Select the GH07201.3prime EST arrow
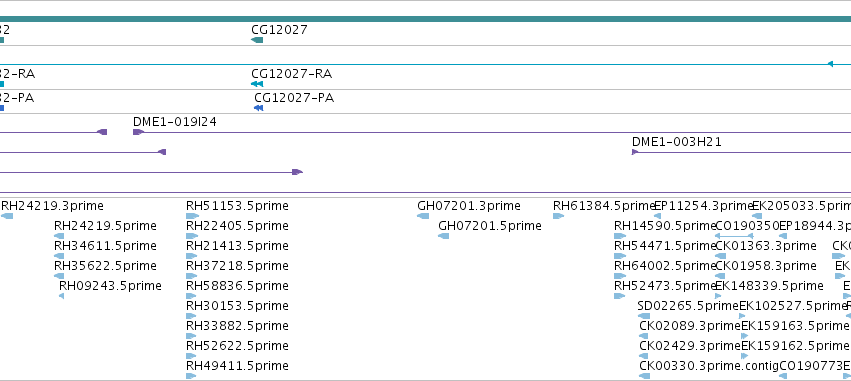851x381 pixels. pos(423,216)
